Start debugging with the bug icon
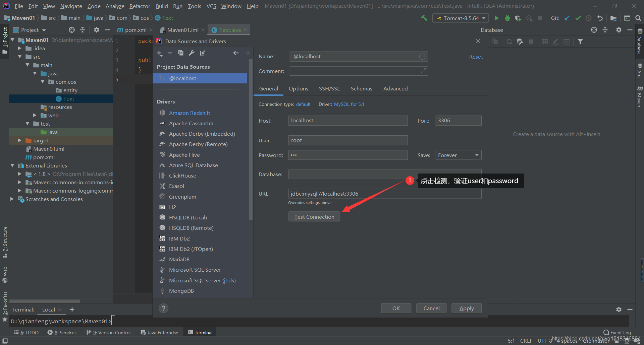This screenshot has width=644, height=345. click(x=507, y=18)
